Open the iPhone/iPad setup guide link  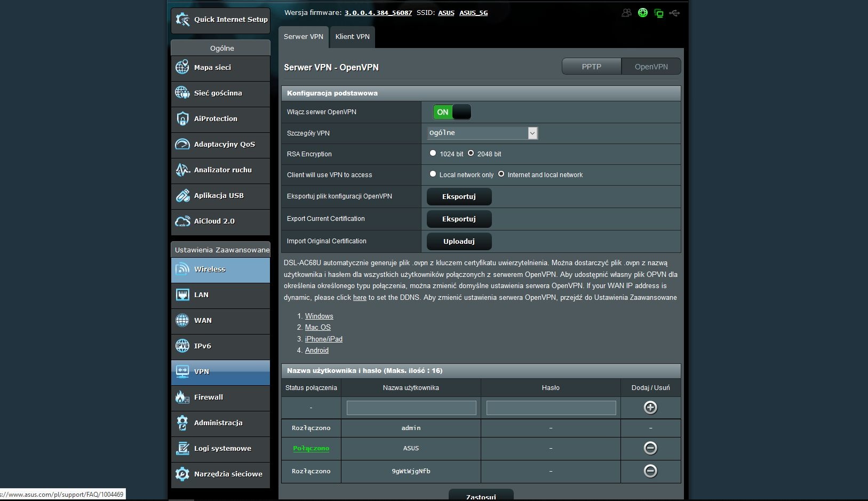point(324,339)
